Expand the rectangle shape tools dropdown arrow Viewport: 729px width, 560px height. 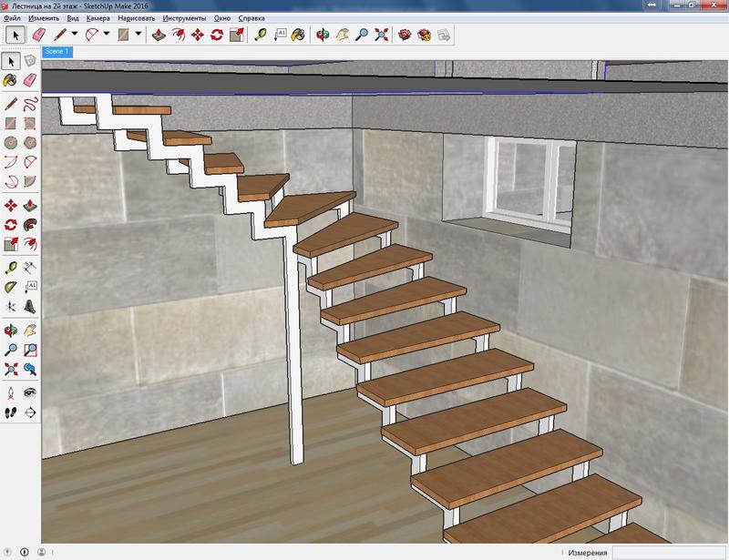pyautogui.click(x=138, y=35)
